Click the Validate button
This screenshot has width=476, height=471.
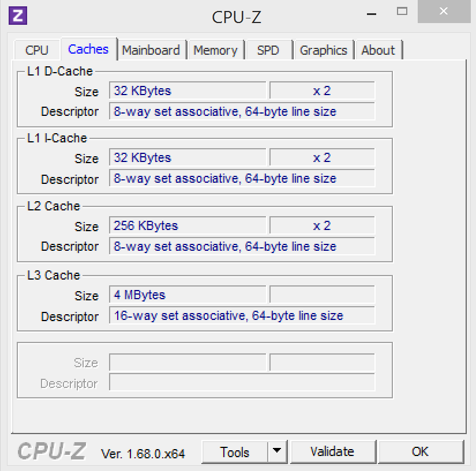point(332,451)
